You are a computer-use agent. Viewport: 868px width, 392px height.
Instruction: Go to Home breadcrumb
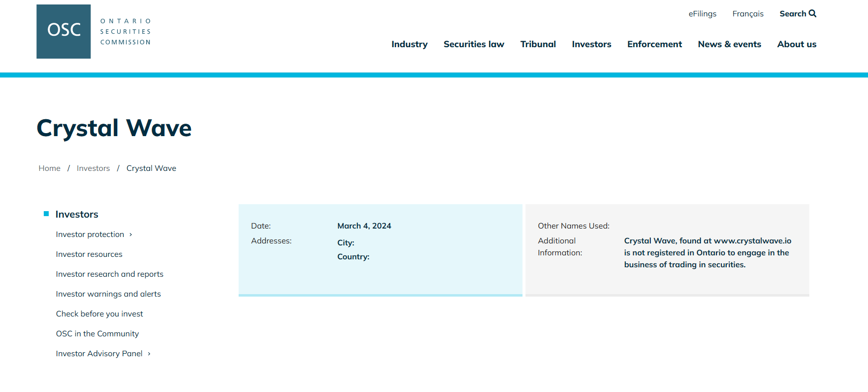coord(49,168)
